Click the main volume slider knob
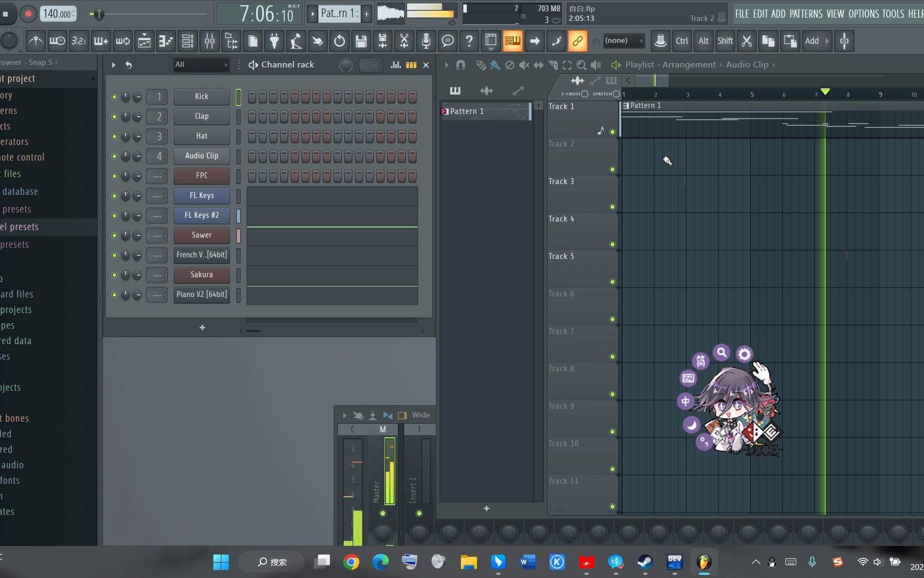 click(98, 14)
